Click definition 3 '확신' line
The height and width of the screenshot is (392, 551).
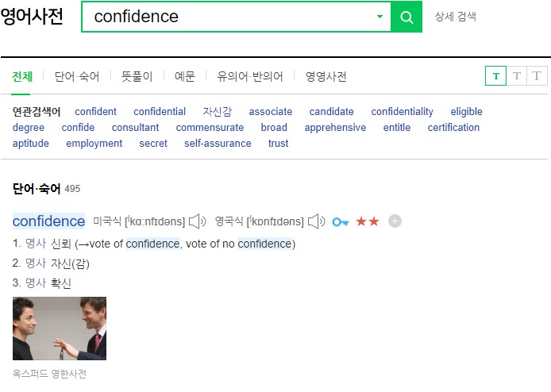[42, 282]
